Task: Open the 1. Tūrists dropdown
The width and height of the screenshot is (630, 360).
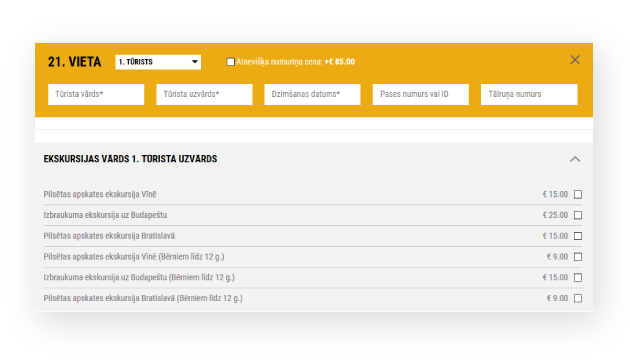Action: tap(158, 62)
